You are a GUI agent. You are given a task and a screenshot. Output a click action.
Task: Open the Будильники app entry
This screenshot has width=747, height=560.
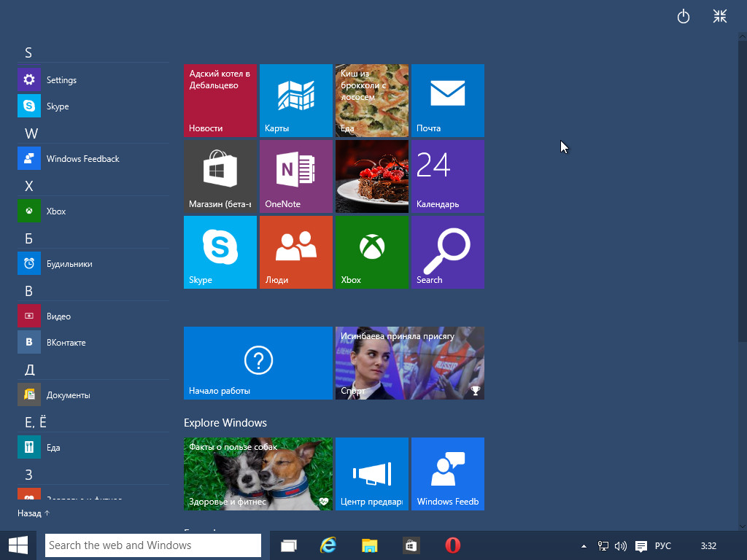coord(93,263)
